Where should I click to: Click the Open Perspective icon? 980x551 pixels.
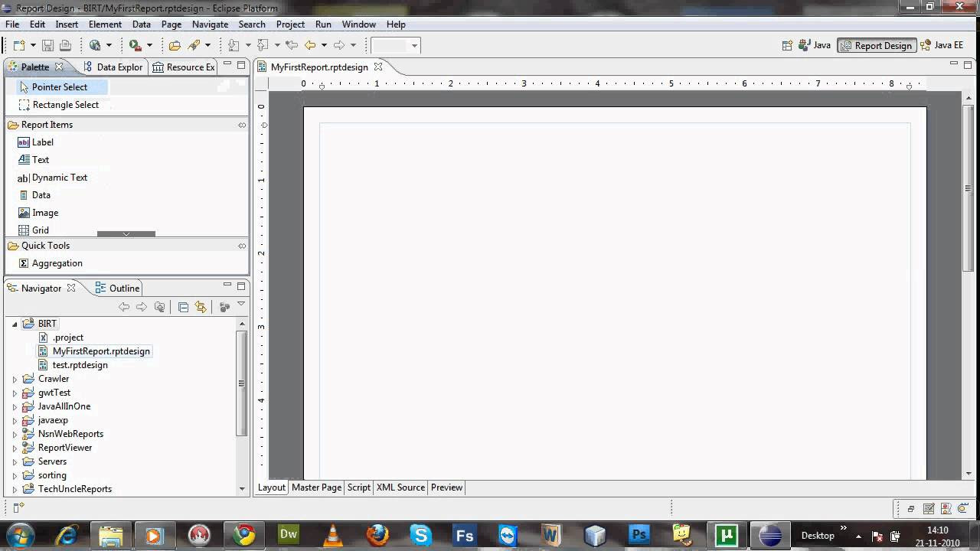click(x=787, y=46)
